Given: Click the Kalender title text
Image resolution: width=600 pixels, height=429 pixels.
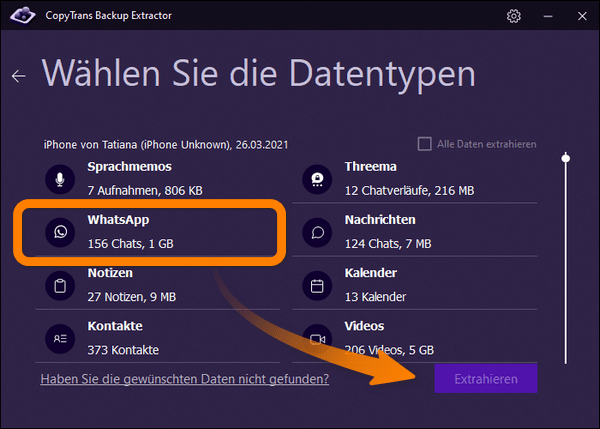Looking at the screenshot, I should [370, 273].
